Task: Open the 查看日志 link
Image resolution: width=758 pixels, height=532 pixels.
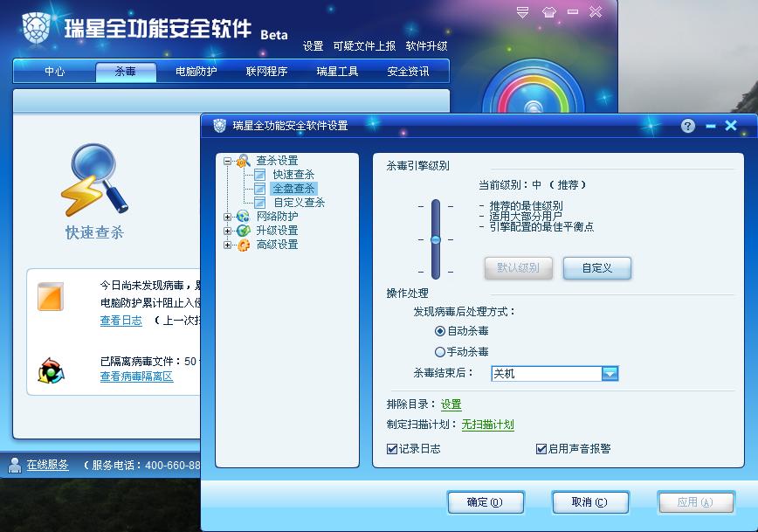Action: [x=121, y=321]
